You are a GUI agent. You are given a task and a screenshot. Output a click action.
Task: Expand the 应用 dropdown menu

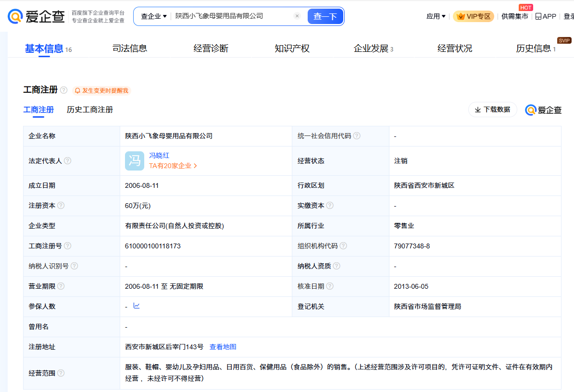[436, 16]
